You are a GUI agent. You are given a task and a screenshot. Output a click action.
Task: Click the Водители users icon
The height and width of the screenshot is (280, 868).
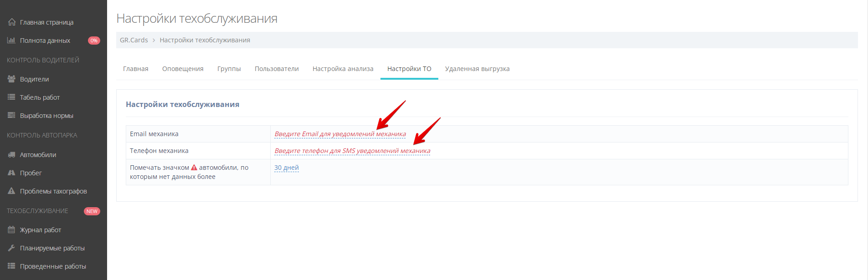point(11,79)
